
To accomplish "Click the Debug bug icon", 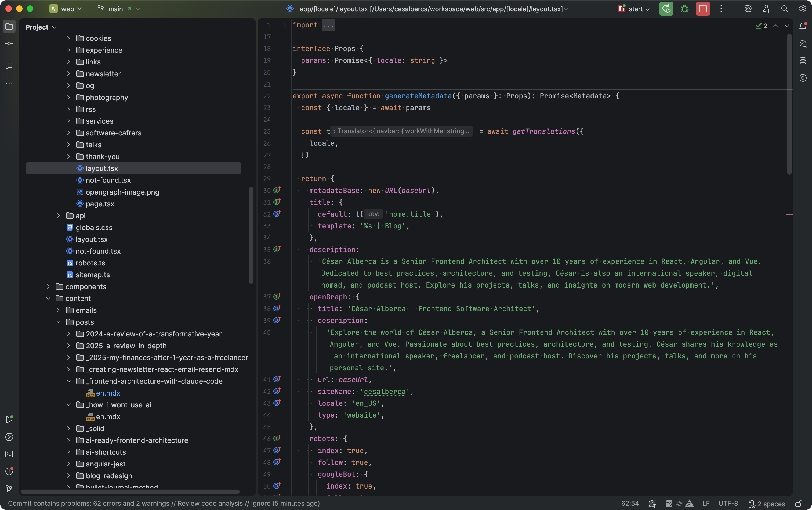I will 684,9.
